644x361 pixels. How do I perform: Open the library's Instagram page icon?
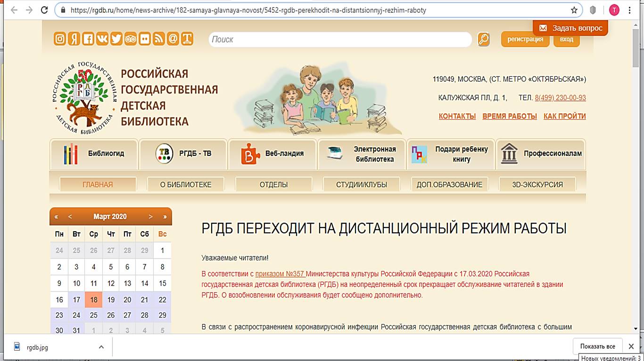pos(60,39)
